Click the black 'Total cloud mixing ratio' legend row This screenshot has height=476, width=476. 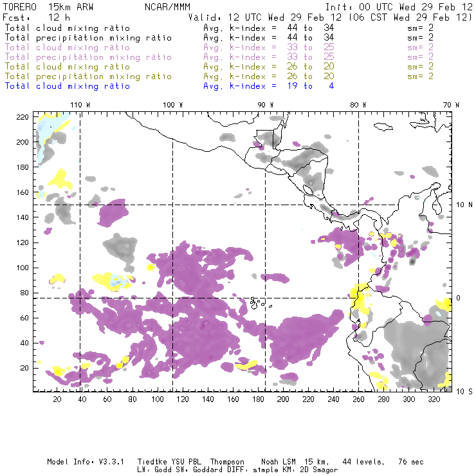(68, 28)
